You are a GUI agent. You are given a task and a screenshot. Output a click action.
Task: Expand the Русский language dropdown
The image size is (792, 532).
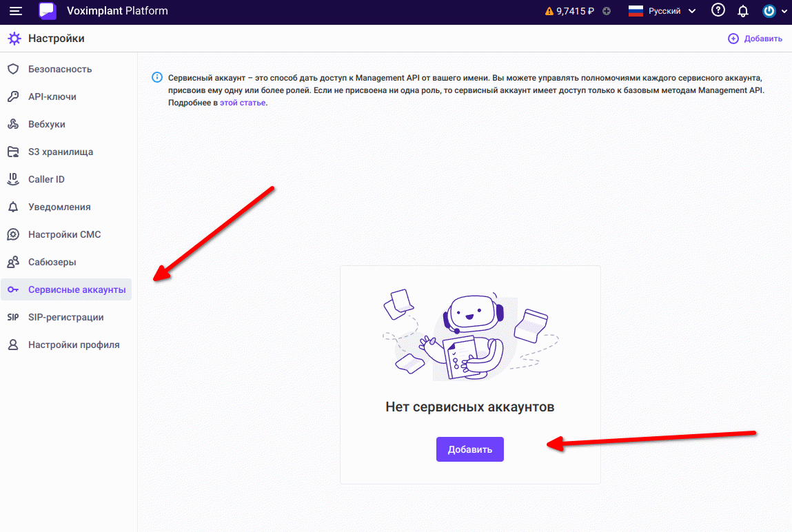point(663,11)
